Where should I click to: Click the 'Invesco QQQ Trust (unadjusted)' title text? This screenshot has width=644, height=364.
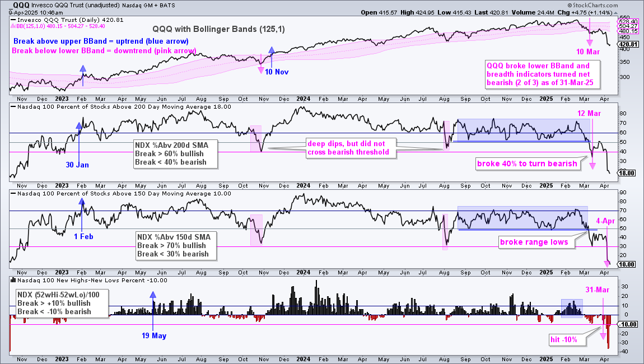click(x=76, y=6)
